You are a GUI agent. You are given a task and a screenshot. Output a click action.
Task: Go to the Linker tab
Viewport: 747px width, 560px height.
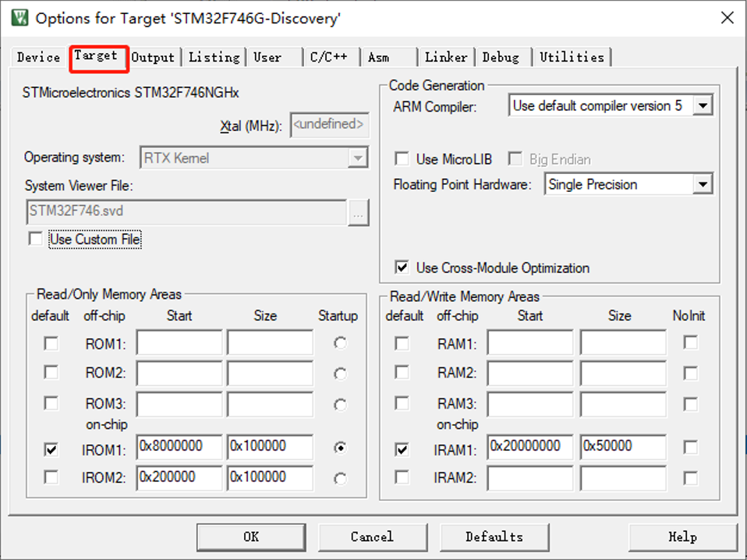446,57
